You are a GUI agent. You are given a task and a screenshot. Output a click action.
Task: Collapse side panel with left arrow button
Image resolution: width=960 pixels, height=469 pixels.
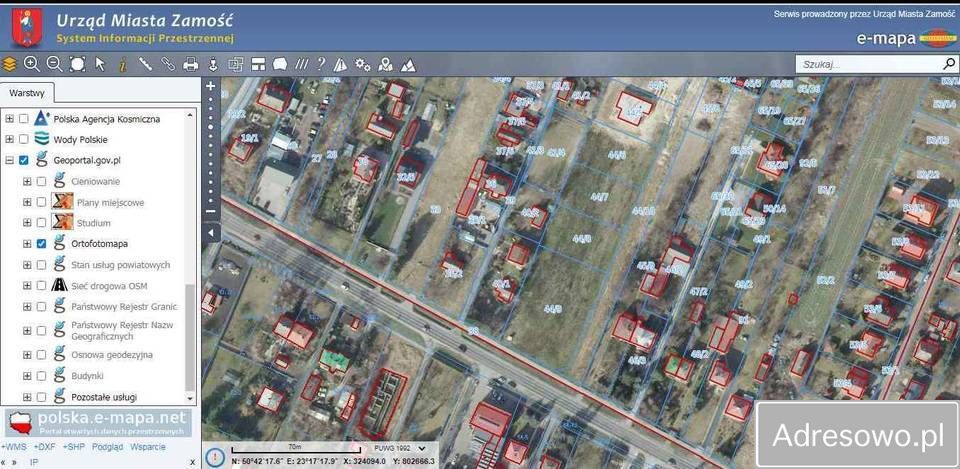click(x=211, y=233)
